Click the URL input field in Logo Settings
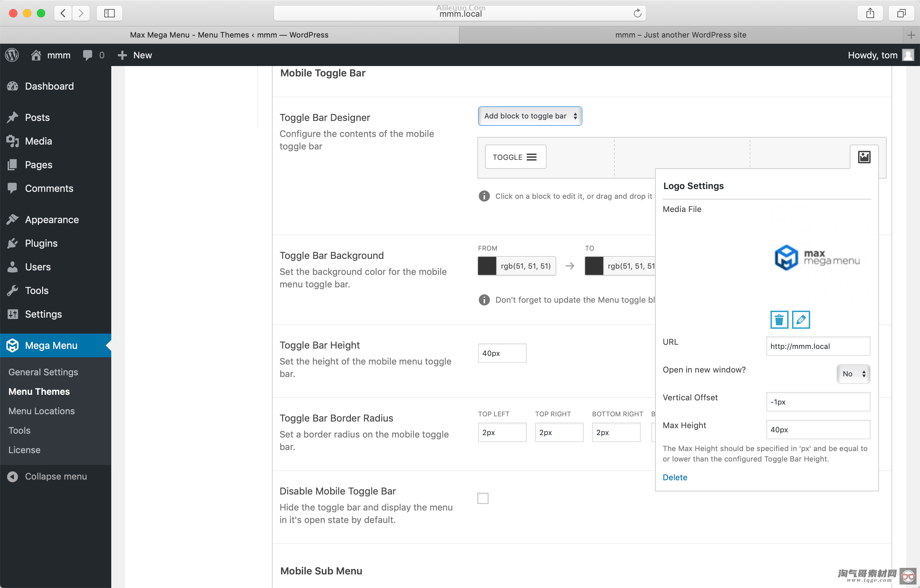The width and height of the screenshot is (920, 588). 817,346
